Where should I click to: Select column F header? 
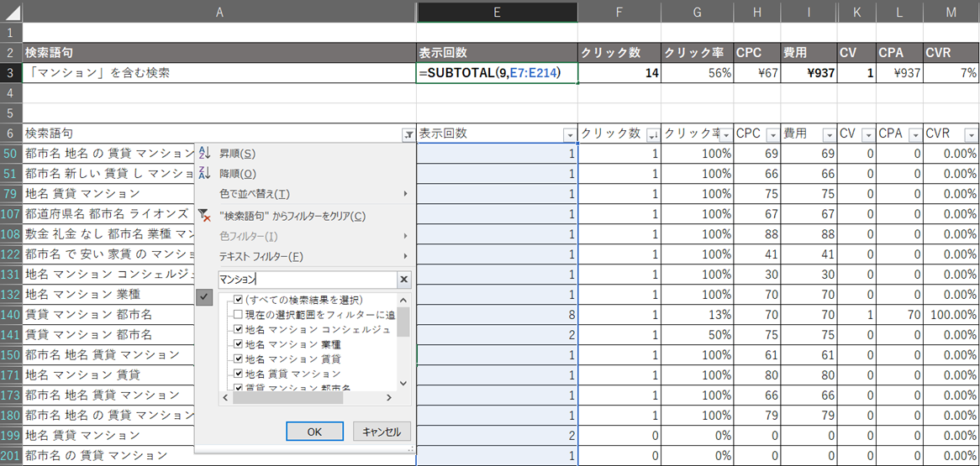619,11
